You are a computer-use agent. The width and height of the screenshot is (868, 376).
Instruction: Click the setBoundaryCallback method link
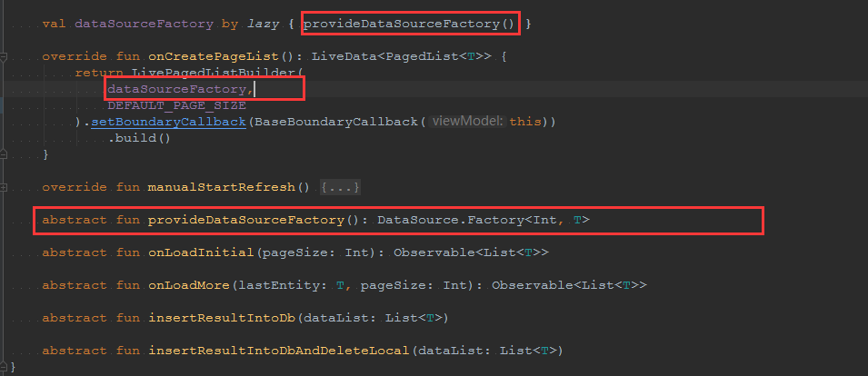(x=168, y=122)
